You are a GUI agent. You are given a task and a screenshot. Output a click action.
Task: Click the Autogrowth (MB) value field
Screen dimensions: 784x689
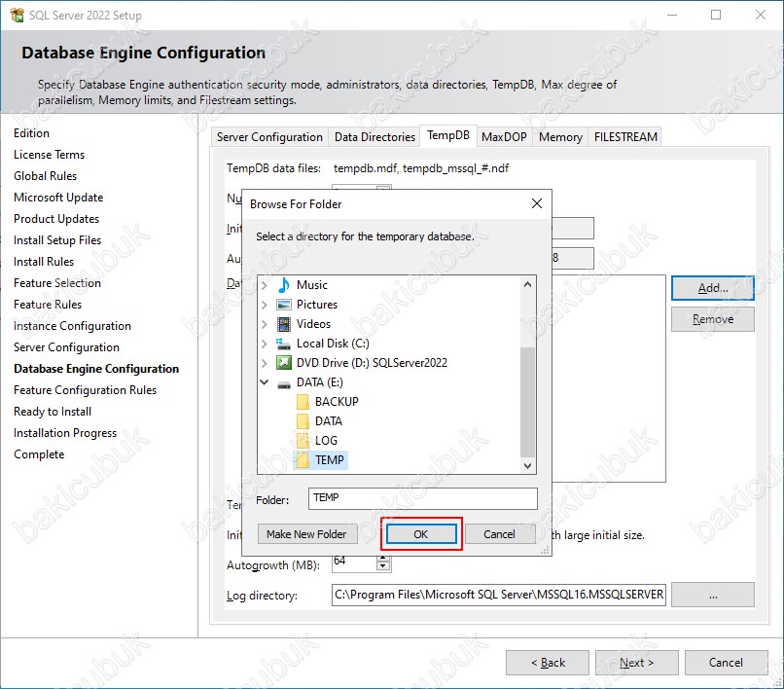[x=354, y=562]
